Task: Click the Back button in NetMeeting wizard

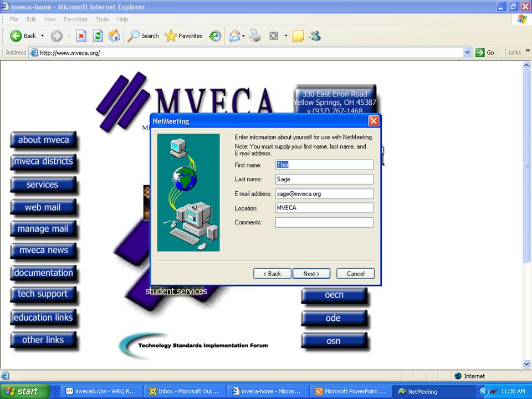Action: 273,274
